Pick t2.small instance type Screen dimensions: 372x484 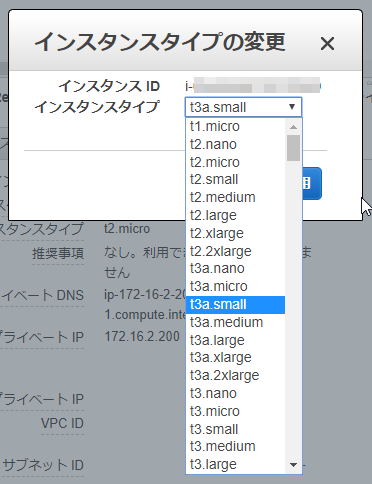click(x=235, y=180)
